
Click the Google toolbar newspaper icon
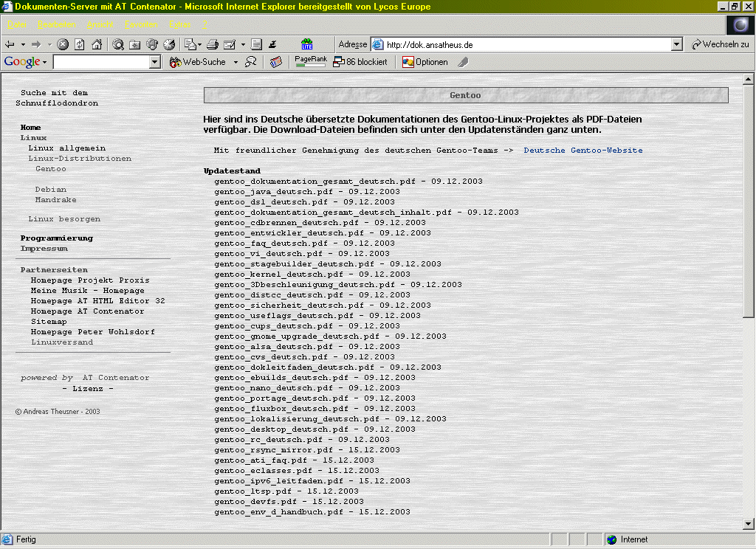(x=276, y=62)
